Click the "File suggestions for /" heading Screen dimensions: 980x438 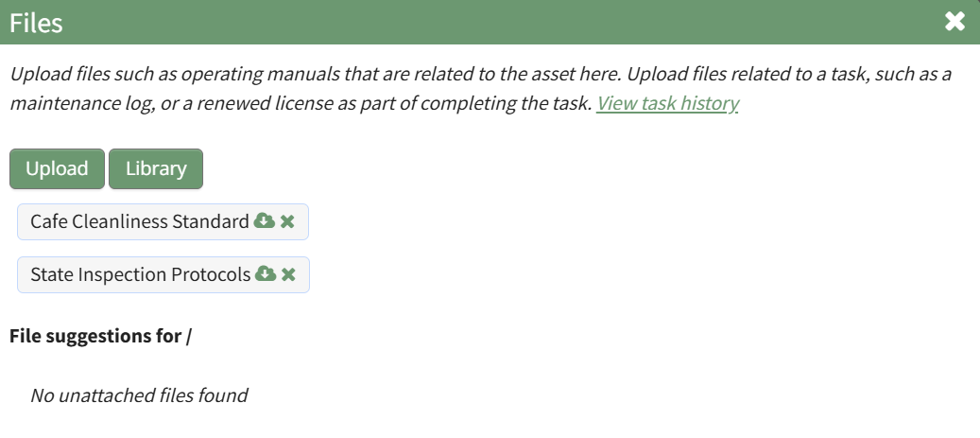[x=100, y=335]
